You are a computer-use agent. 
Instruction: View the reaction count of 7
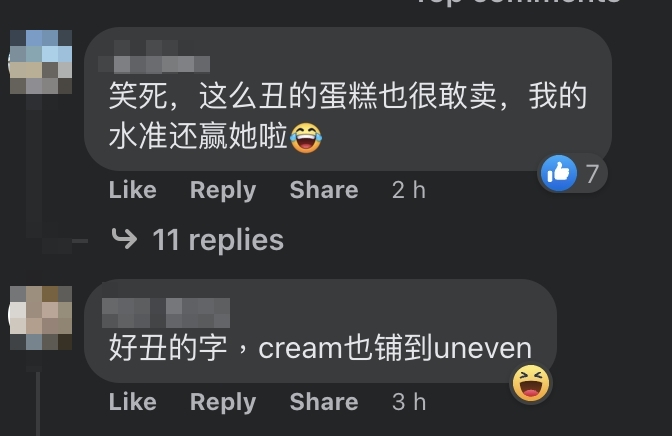pyautogui.click(x=592, y=174)
